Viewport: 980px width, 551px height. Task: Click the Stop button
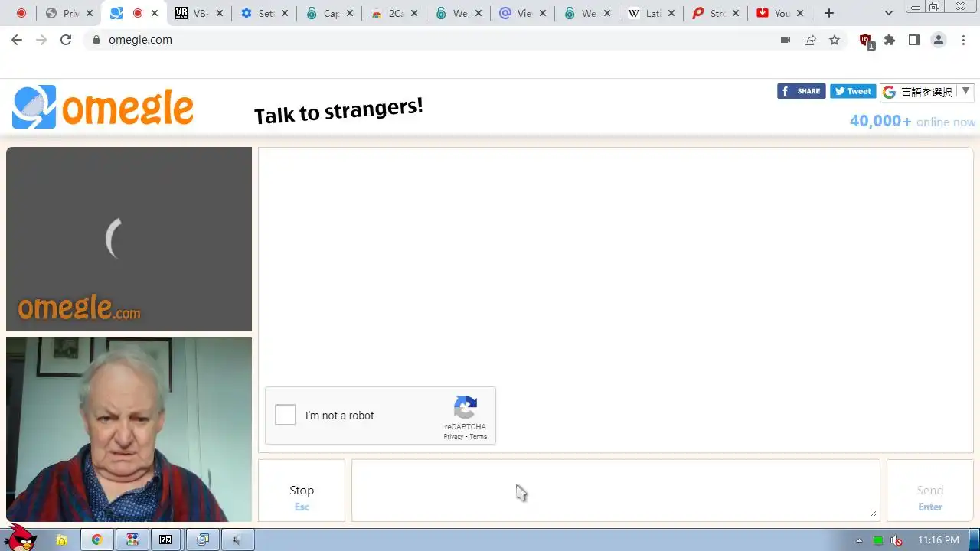tap(302, 491)
